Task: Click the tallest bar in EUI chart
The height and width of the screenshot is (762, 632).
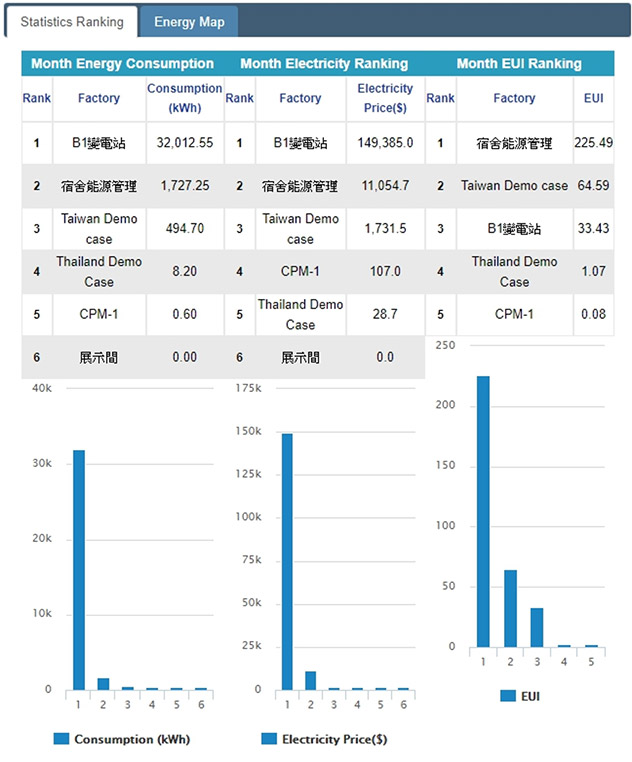Action: tap(483, 511)
